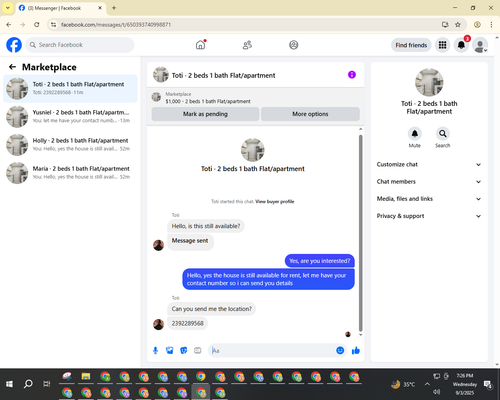
Task: Click Find friends button
Action: click(411, 45)
